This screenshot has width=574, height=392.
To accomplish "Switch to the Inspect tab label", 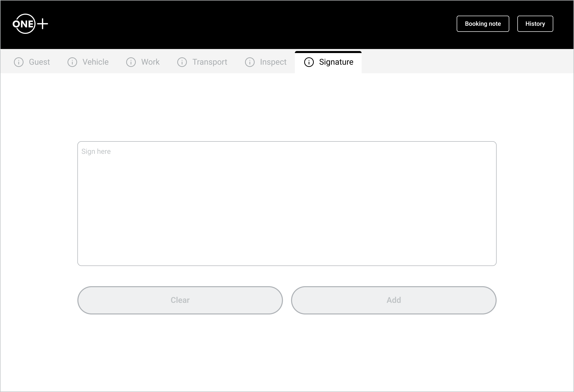I will pyautogui.click(x=273, y=62).
